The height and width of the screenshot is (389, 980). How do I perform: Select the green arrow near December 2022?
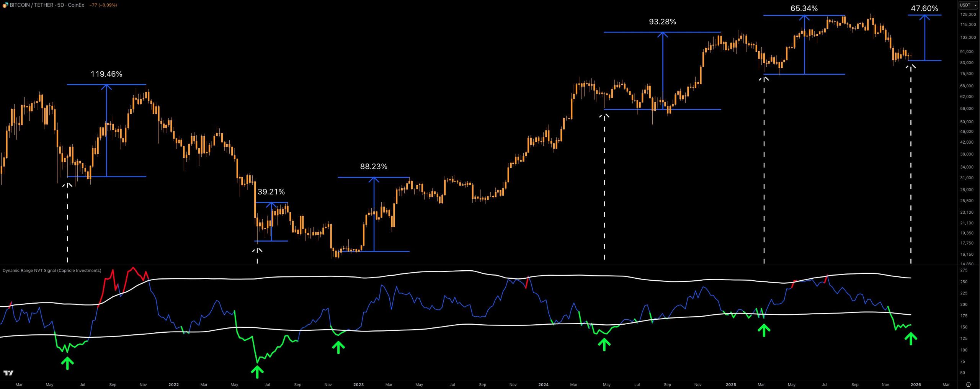tap(338, 347)
